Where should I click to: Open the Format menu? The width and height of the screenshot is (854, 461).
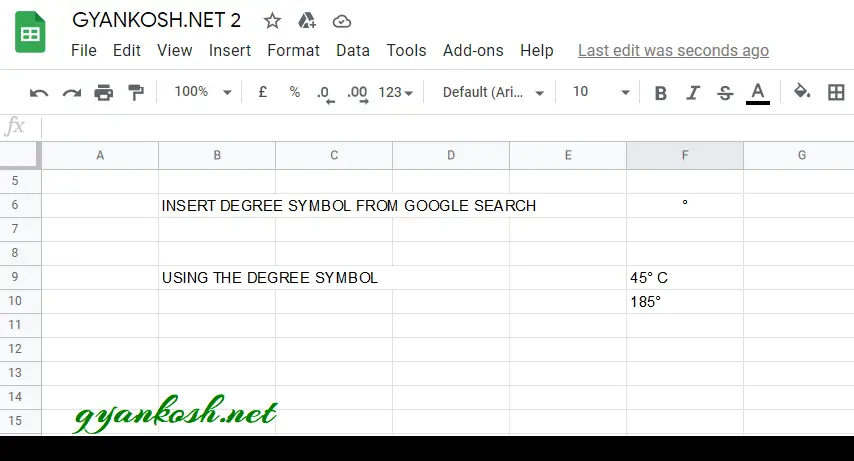[293, 51]
